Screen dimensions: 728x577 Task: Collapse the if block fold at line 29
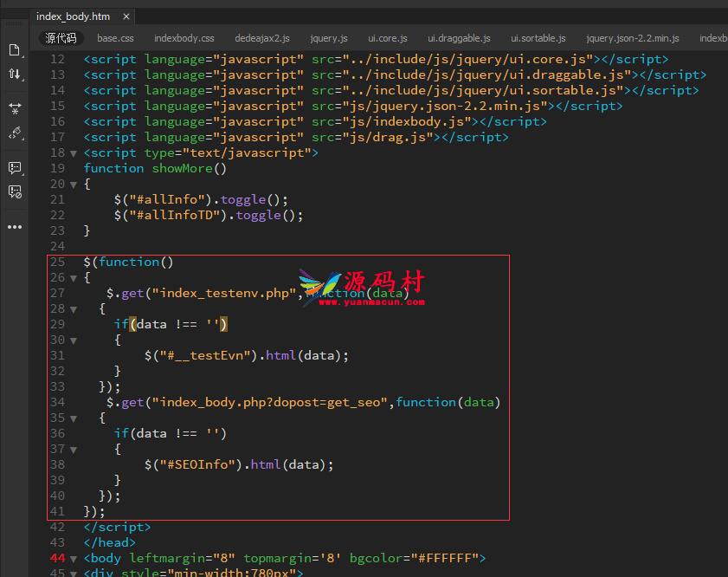tap(73, 340)
